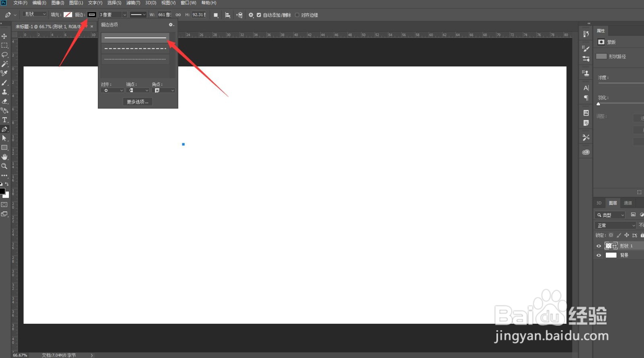Select the Clone Stamp tool
The height and width of the screenshot is (358, 644).
point(4,92)
